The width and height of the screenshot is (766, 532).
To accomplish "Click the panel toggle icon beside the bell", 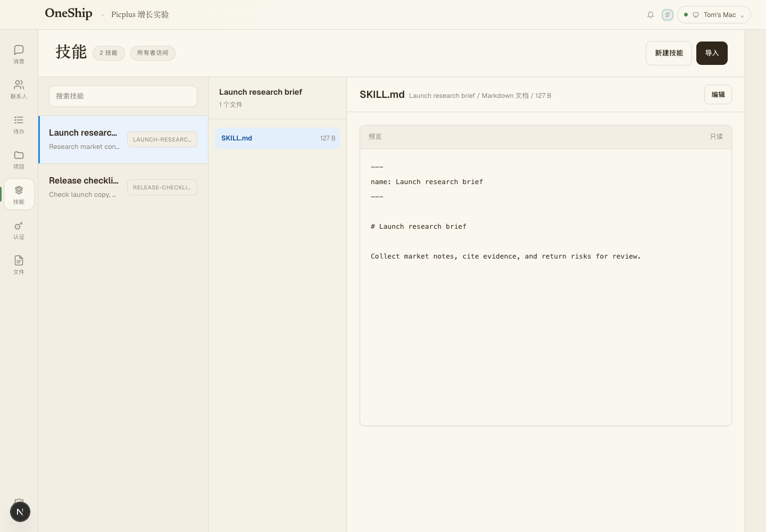I will (x=667, y=15).
